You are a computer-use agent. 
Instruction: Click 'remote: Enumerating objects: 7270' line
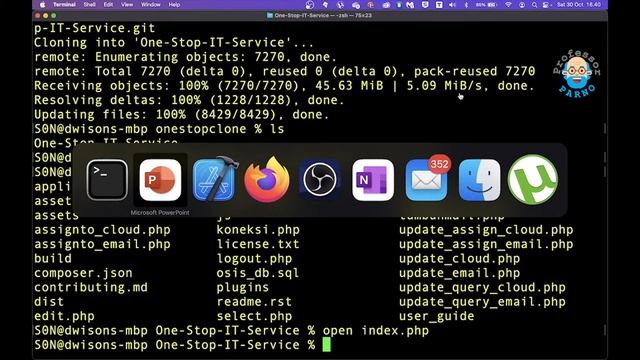tap(185, 57)
